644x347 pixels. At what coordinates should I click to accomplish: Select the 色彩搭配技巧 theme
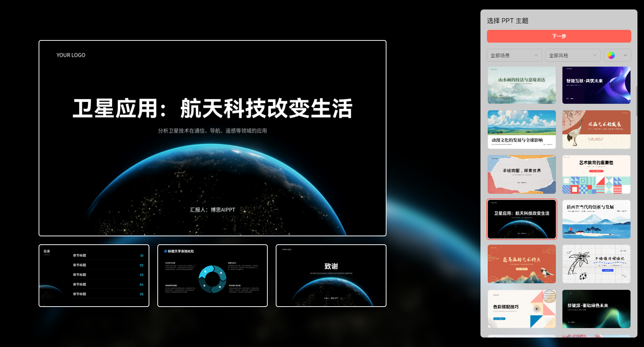tap(522, 309)
